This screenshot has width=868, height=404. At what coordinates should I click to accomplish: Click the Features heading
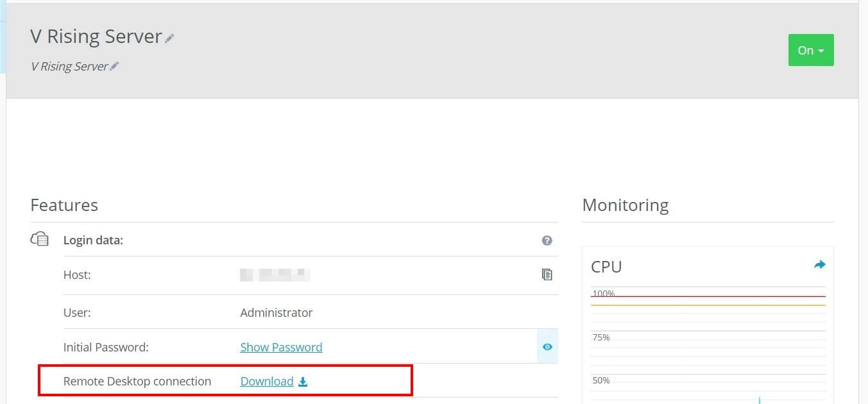(x=64, y=205)
